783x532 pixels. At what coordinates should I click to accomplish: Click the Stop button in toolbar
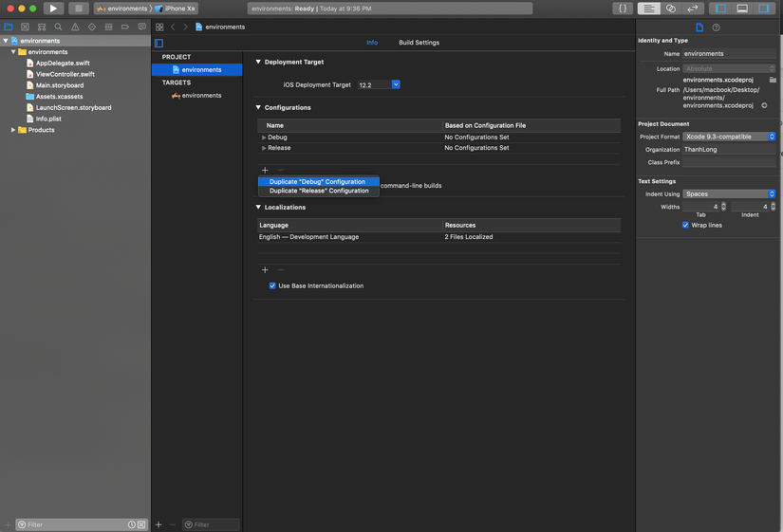(79, 9)
